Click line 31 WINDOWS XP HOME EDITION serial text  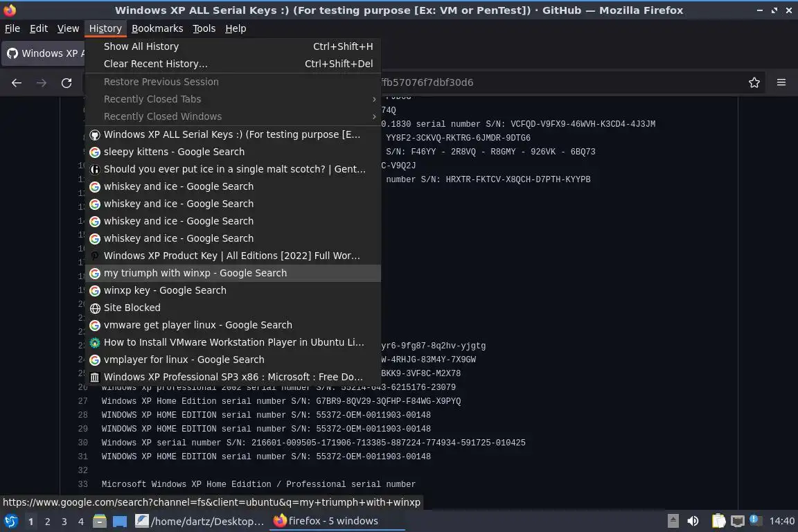(266, 456)
